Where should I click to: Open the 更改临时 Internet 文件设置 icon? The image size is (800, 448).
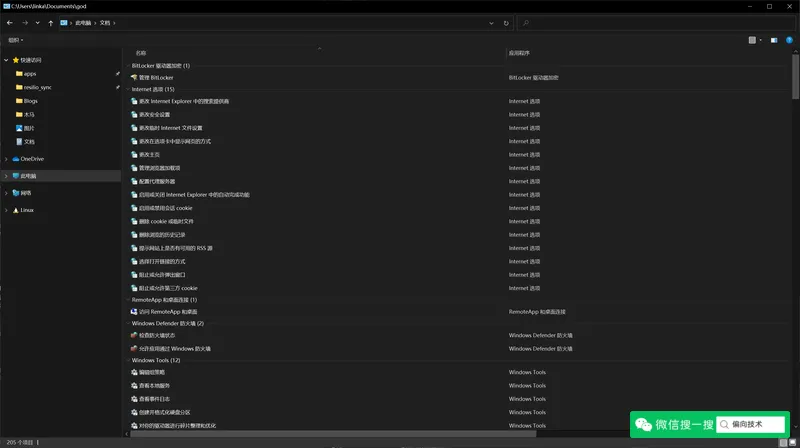[134, 128]
